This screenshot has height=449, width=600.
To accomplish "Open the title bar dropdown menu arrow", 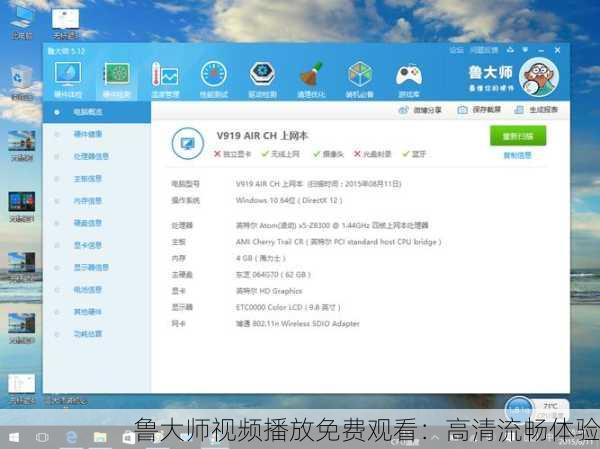I will (x=526, y=50).
